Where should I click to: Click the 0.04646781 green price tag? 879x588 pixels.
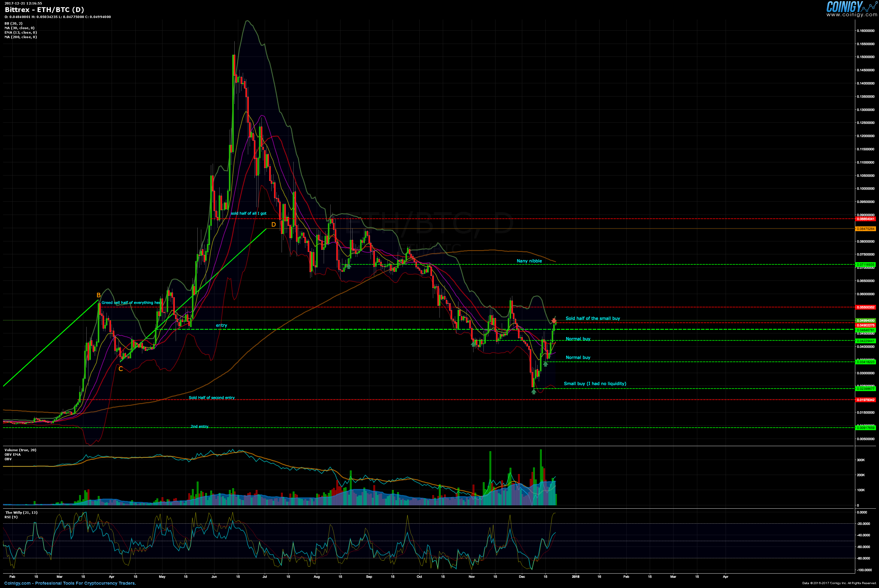pos(866,330)
